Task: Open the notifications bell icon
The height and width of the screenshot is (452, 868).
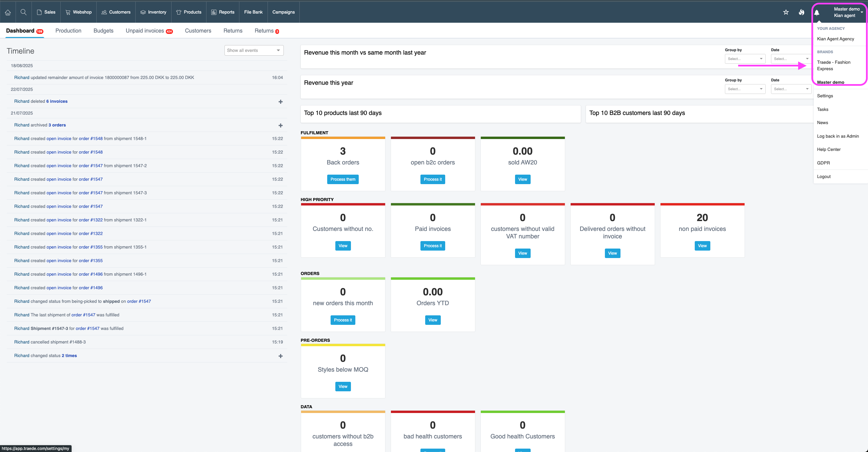Action: click(817, 13)
